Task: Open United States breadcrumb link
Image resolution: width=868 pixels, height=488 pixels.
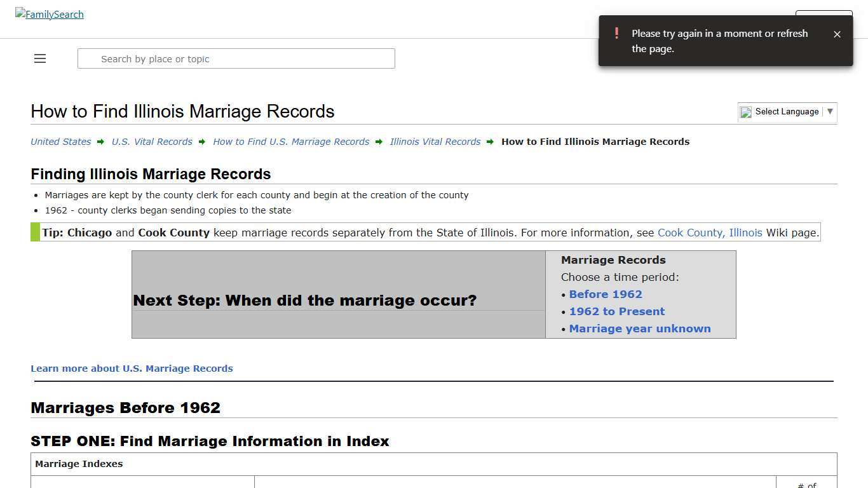Action: click(60, 142)
